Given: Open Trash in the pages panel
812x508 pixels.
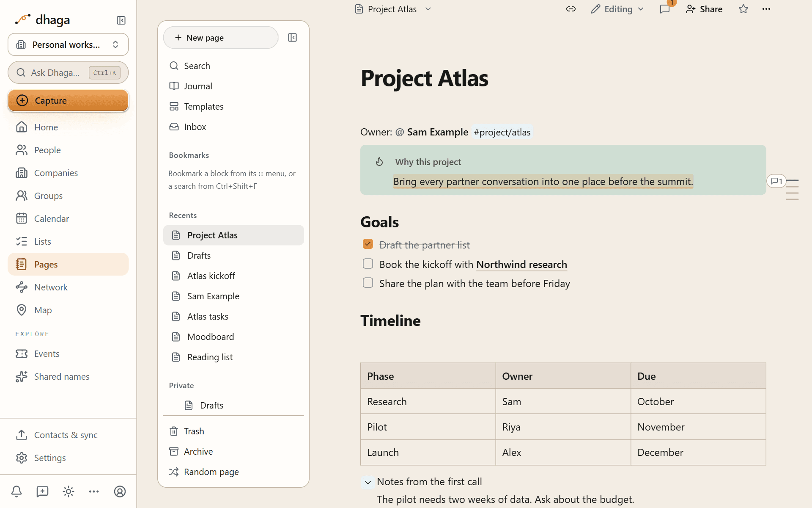Looking at the screenshot, I should (233, 431).
